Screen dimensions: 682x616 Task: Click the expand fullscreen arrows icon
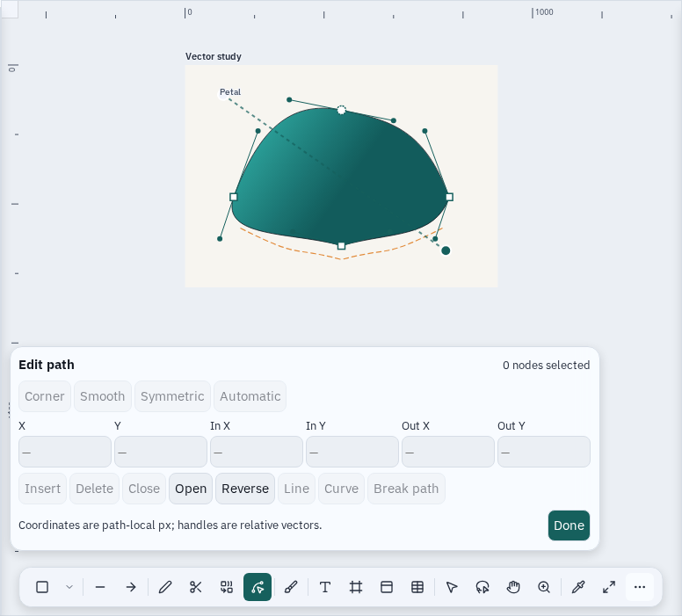tap(609, 587)
